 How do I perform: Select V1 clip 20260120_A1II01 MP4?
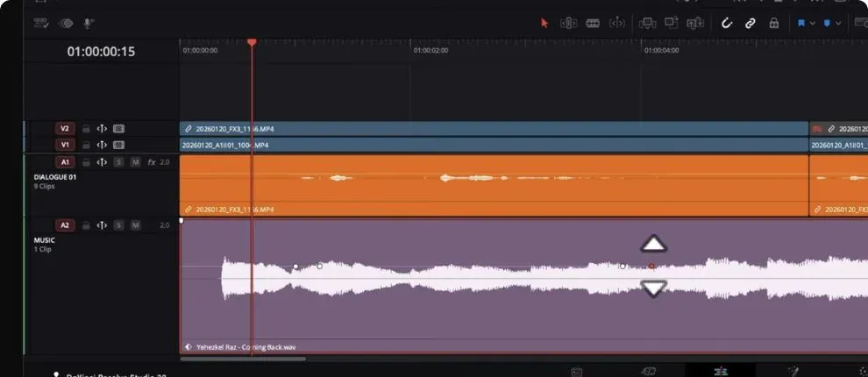click(x=494, y=145)
